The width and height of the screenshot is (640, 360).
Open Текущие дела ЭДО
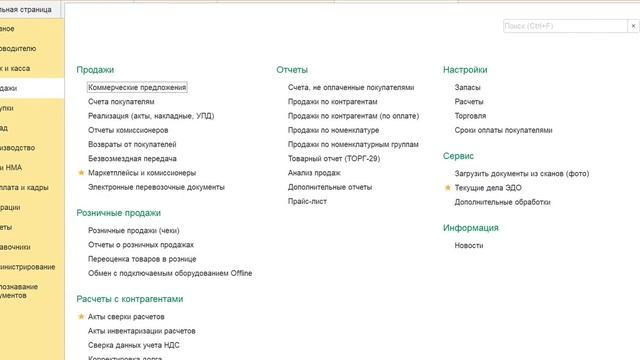[x=488, y=188]
